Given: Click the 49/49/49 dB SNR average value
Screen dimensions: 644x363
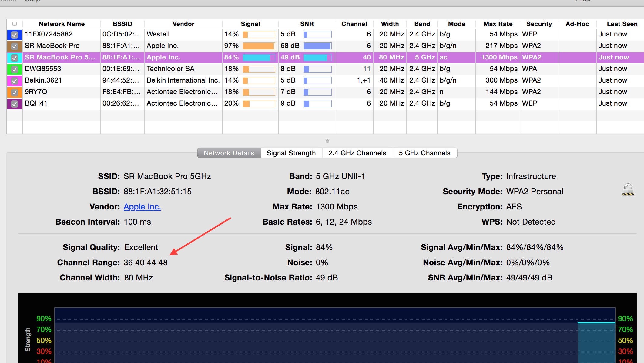Looking at the screenshot, I should click(x=529, y=278).
